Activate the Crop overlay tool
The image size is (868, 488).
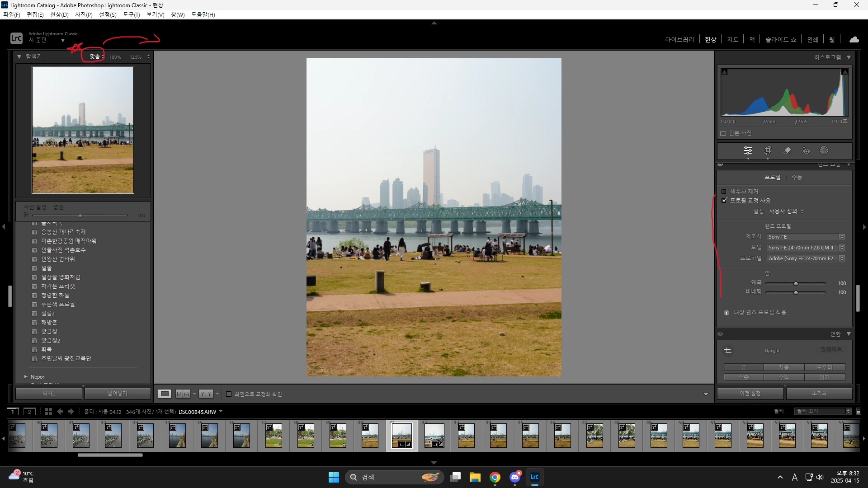pos(768,150)
